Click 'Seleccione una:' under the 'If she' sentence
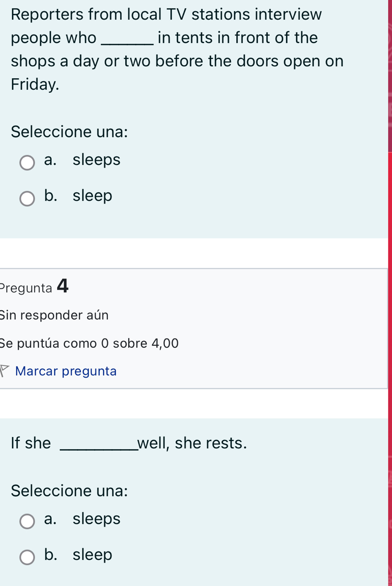The width and height of the screenshot is (392, 586). click(x=70, y=490)
